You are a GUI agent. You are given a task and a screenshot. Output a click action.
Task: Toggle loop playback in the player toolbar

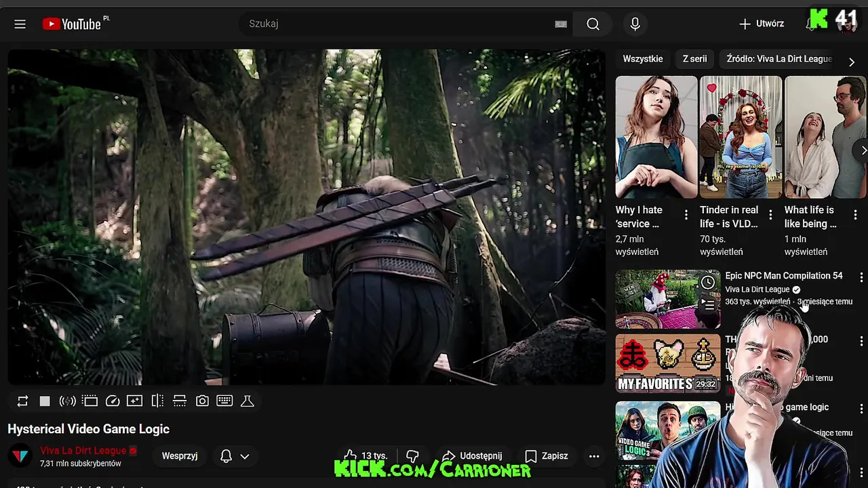(x=22, y=401)
